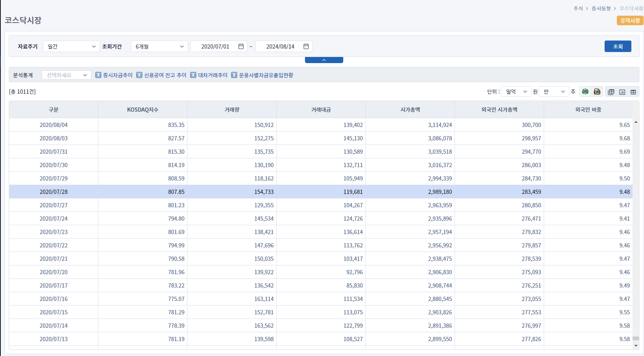Click foreign ratio value 9.55
The width and height of the screenshot is (644, 356).
pyautogui.click(x=624, y=312)
